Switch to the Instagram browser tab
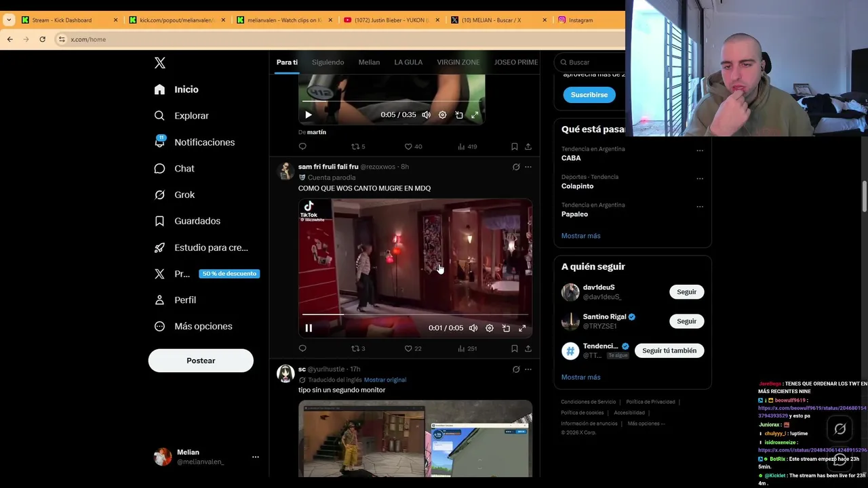The image size is (868, 488). coord(589,20)
